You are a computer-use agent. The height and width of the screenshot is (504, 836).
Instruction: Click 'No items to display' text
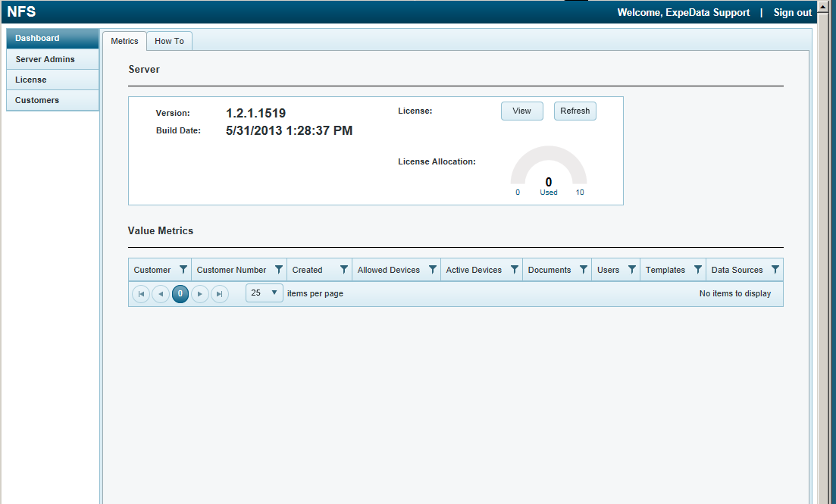(x=734, y=293)
